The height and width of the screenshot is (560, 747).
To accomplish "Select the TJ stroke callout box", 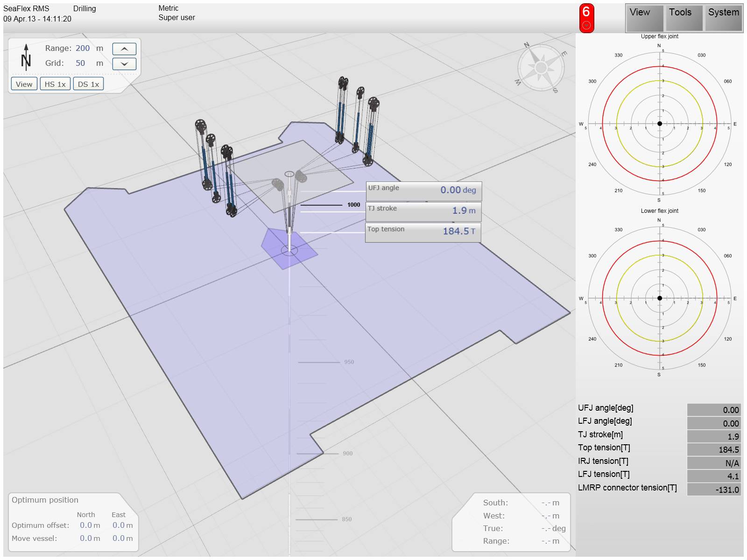I will (x=423, y=211).
